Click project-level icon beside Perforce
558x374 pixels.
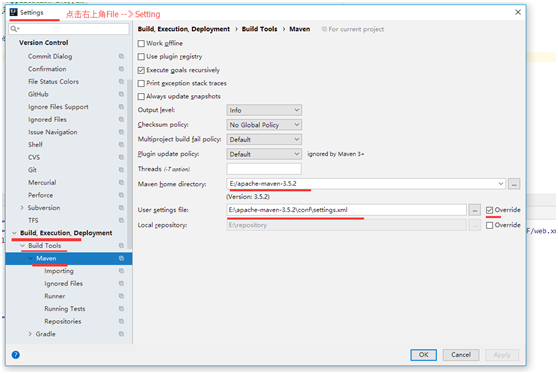point(121,195)
